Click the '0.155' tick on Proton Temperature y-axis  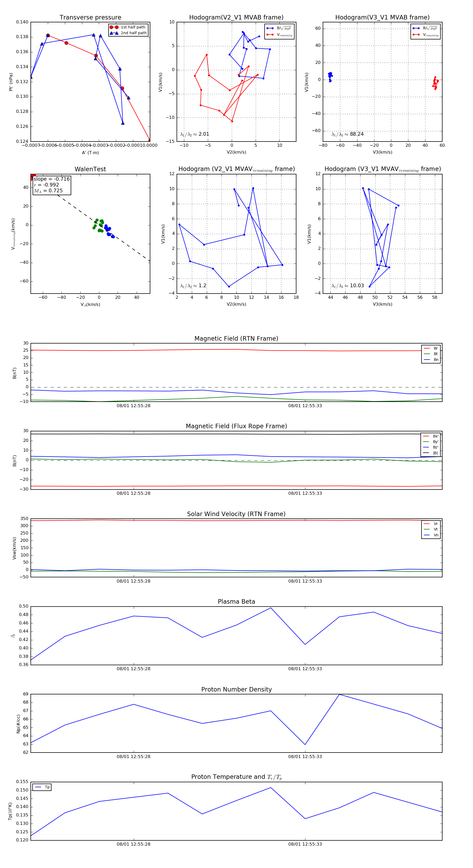tap(22, 782)
